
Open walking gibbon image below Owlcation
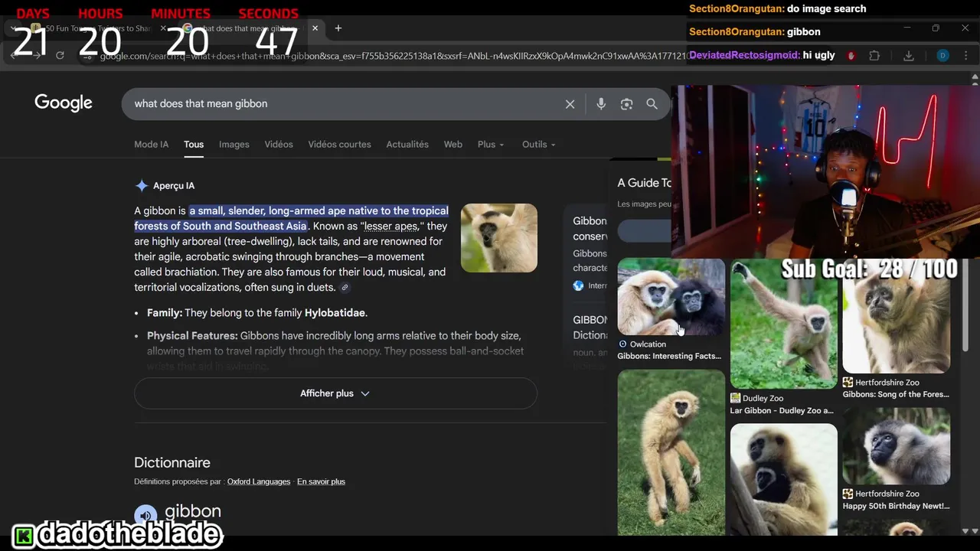click(671, 452)
